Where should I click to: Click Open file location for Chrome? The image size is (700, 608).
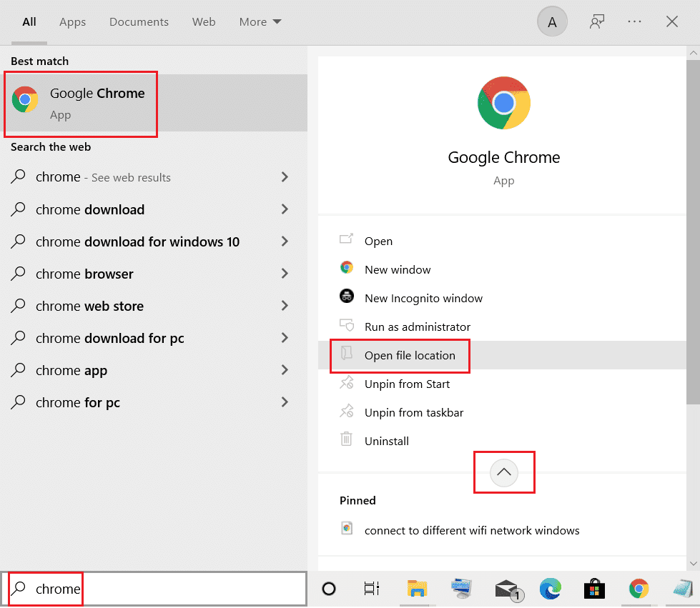click(x=410, y=355)
